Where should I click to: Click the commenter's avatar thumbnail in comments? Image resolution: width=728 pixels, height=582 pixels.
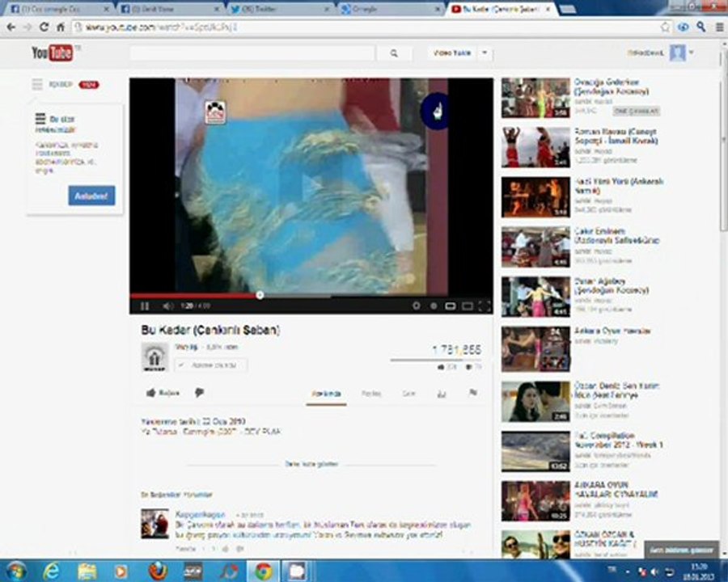tap(154, 524)
